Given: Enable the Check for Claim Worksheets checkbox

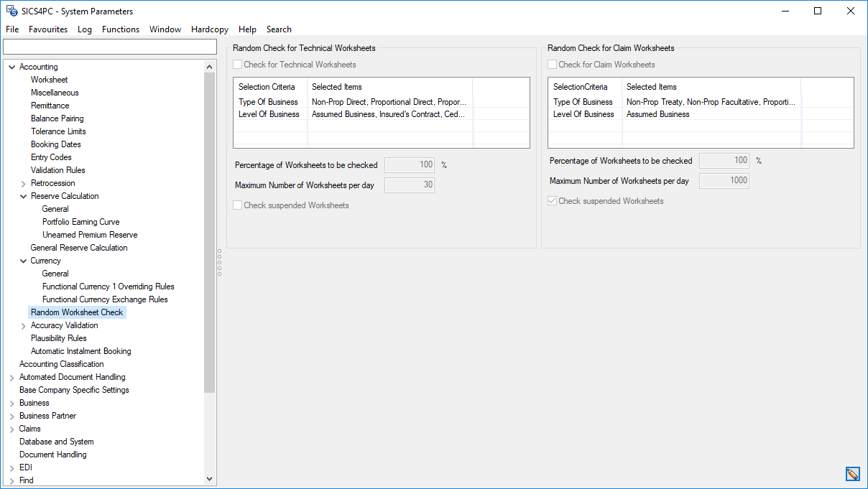Looking at the screenshot, I should tap(552, 64).
